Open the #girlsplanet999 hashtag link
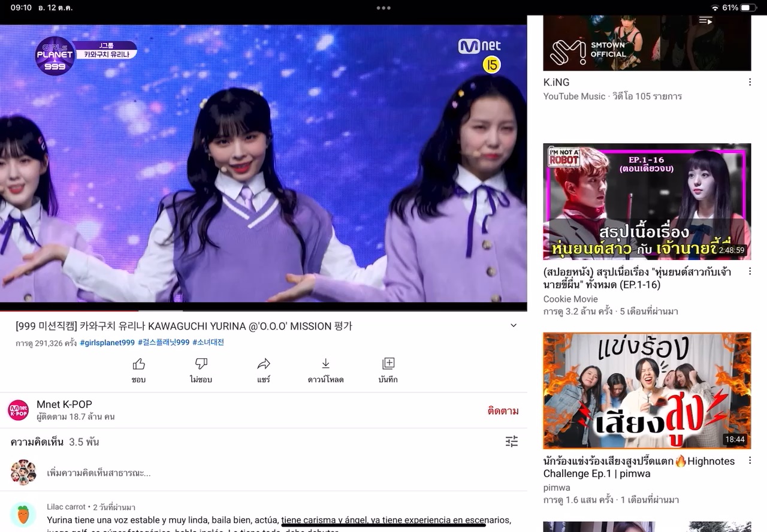Screen dimensions: 767x532 (x=107, y=343)
